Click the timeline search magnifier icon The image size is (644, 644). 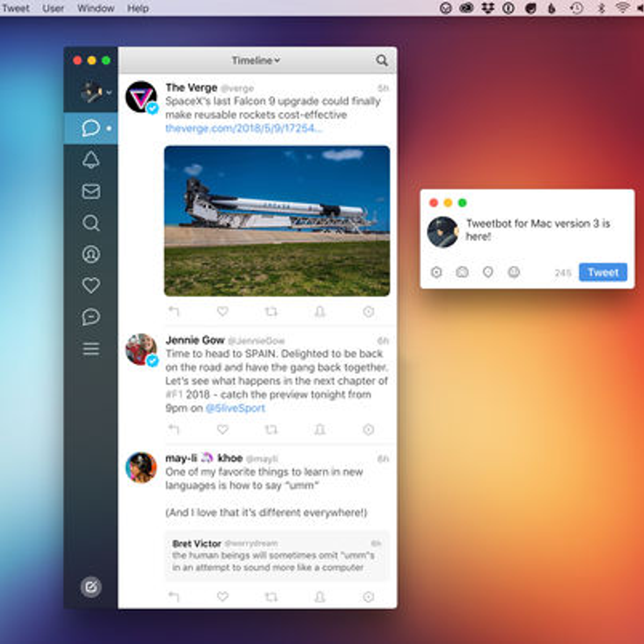point(382,60)
